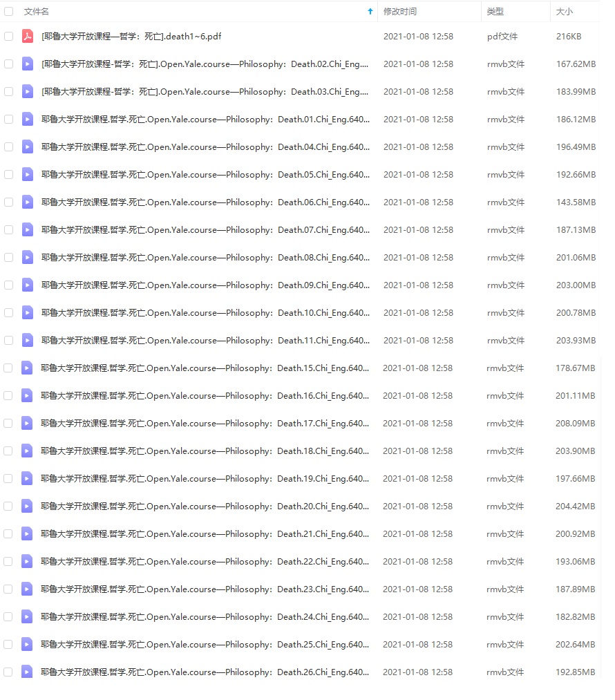615x700 pixels.
Task: Click video icon of Death.23 file
Action: (27, 589)
